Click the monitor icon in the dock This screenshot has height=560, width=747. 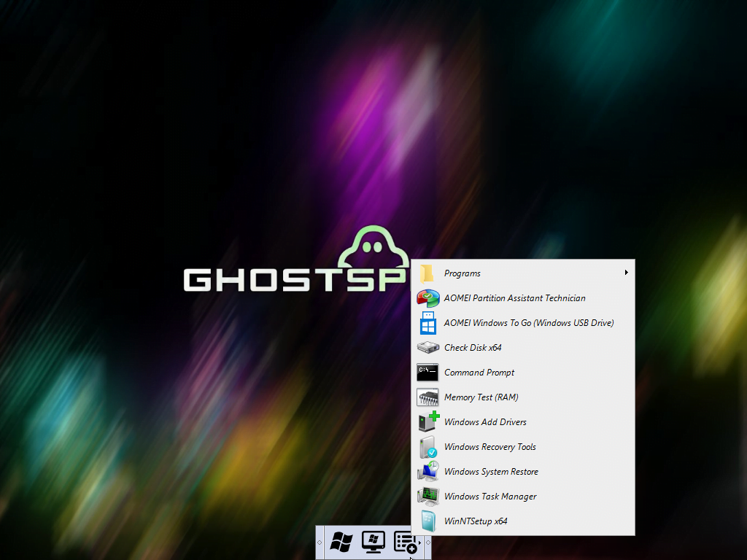373,542
